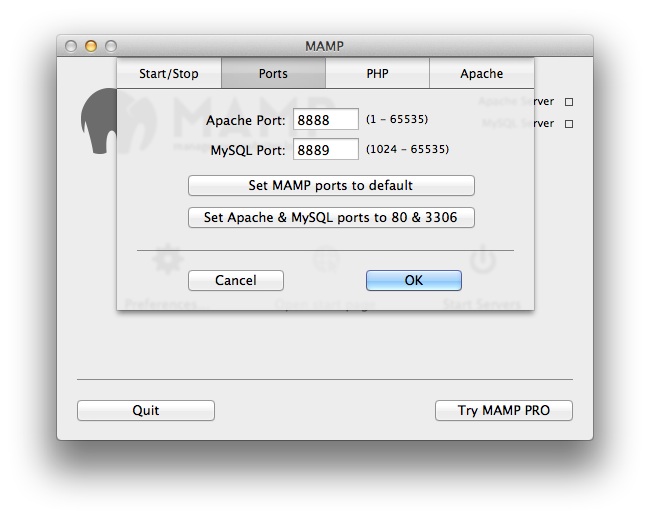Click the MySQL Port label
The image size is (650, 519).
click(248, 150)
